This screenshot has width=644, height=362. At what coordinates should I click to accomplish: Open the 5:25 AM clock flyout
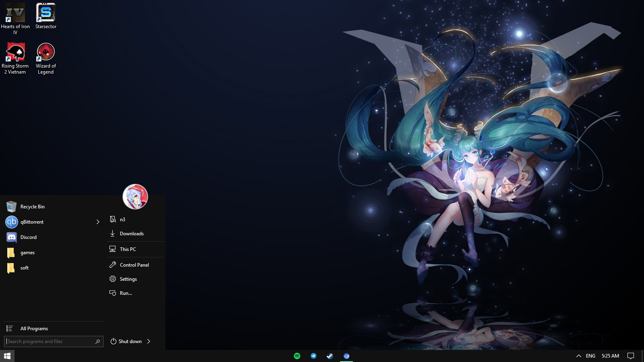click(x=610, y=356)
